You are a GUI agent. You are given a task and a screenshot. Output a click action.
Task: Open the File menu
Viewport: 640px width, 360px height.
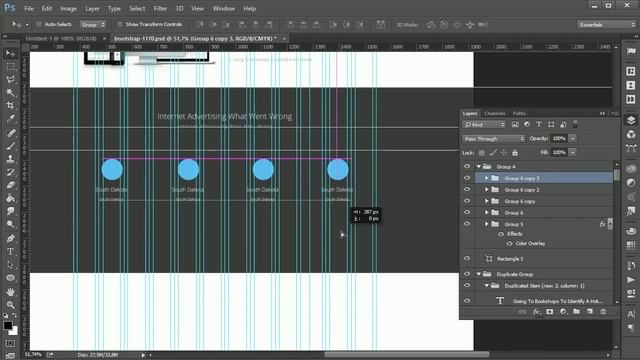pyautogui.click(x=29, y=9)
